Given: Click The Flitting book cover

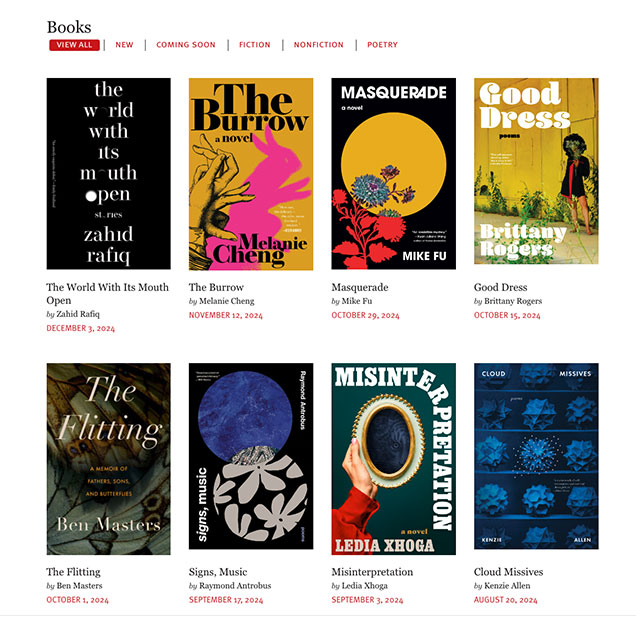Looking at the screenshot, I should 108,459.
